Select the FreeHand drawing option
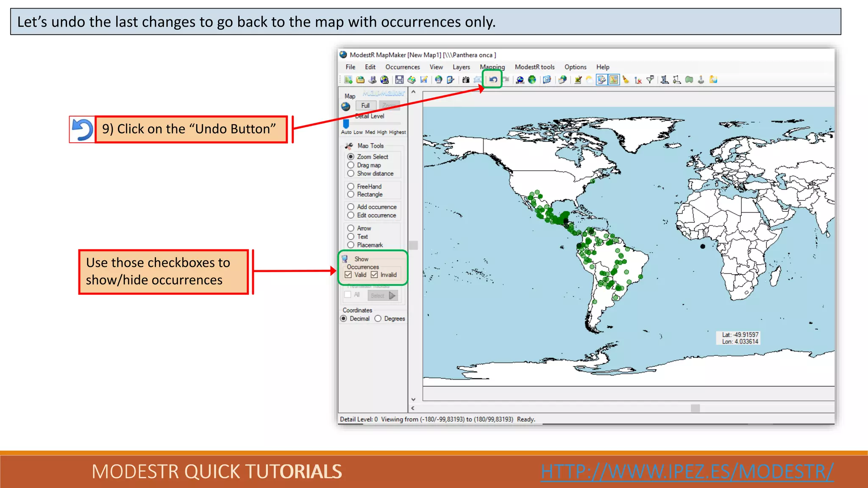This screenshot has width=868, height=488. click(x=351, y=186)
